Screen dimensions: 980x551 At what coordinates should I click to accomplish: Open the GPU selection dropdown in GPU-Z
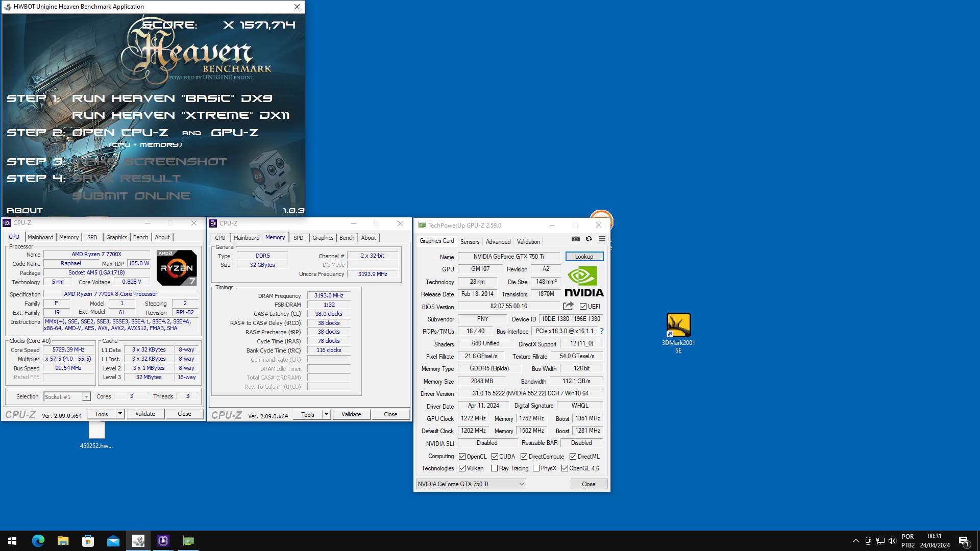[x=471, y=484]
